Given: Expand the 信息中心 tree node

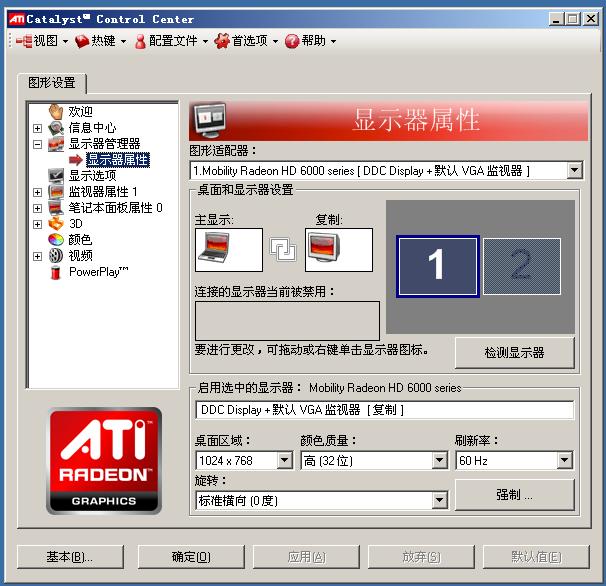Looking at the screenshot, I should [37, 128].
